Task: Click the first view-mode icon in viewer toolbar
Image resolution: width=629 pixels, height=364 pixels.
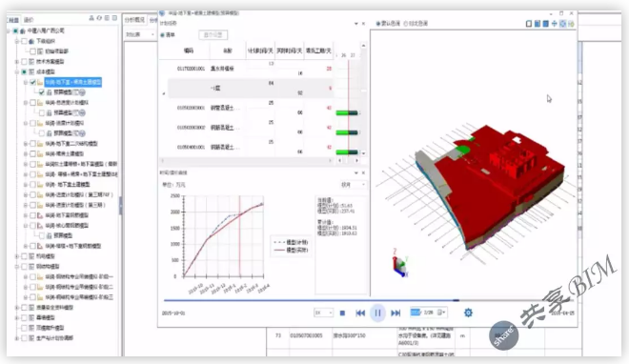Action: [x=529, y=24]
